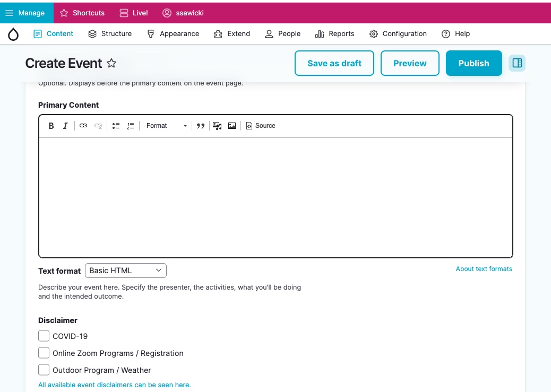Insert a bulleted list
The height and width of the screenshot is (392, 551).
116,126
